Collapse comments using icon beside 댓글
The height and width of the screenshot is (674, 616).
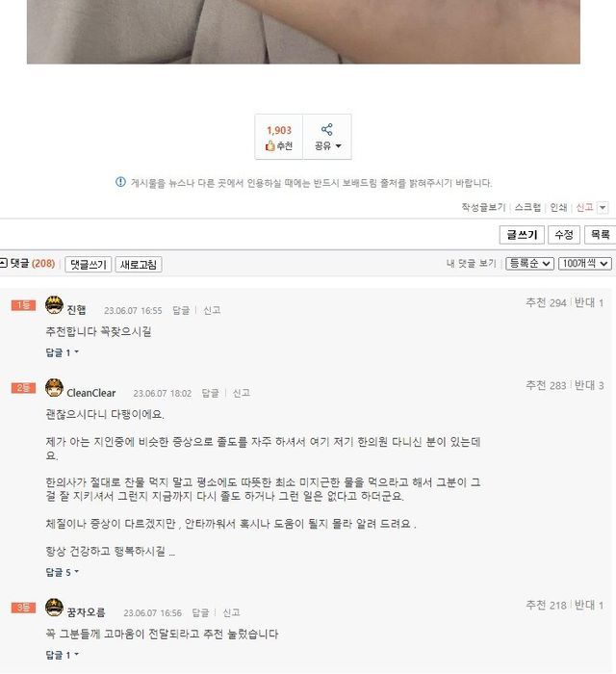click(4, 263)
